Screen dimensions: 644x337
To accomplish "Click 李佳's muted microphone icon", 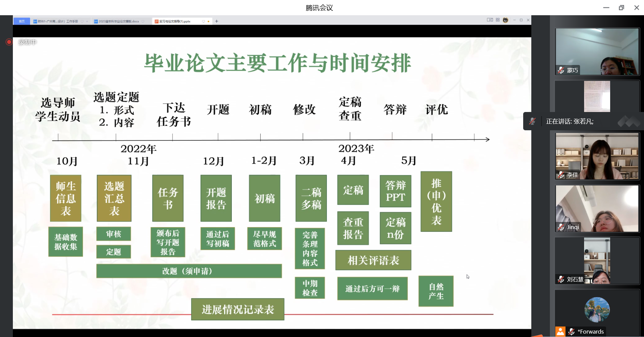I will pyautogui.click(x=561, y=175).
